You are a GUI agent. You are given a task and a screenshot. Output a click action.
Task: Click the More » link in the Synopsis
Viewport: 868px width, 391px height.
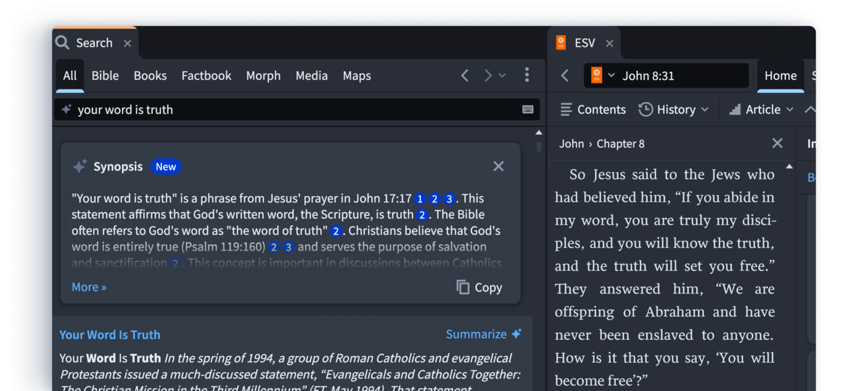click(88, 287)
